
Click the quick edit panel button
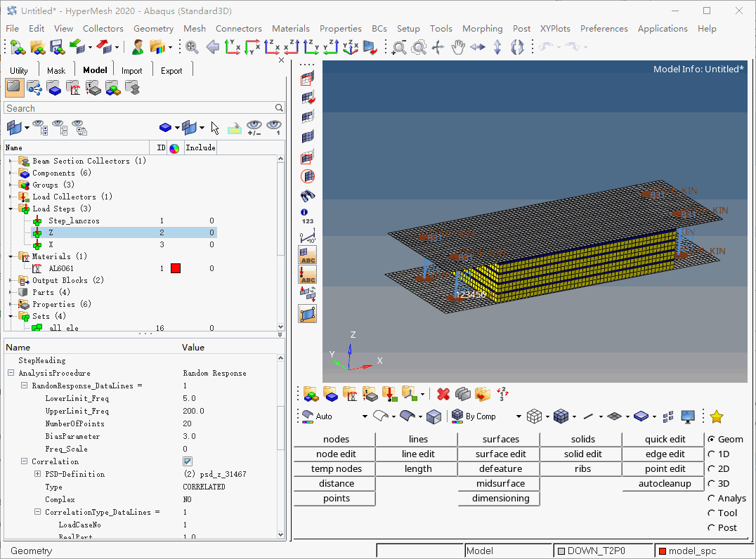click(665, 439)
